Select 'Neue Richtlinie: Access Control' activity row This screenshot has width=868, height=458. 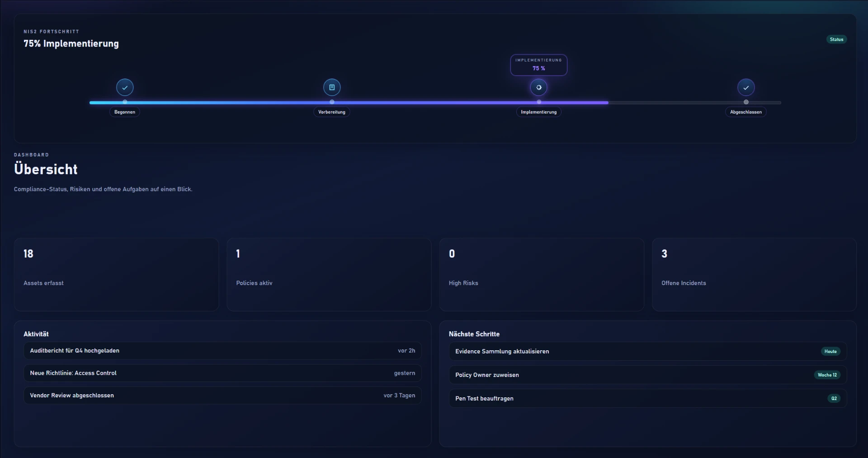click(222, 373)
